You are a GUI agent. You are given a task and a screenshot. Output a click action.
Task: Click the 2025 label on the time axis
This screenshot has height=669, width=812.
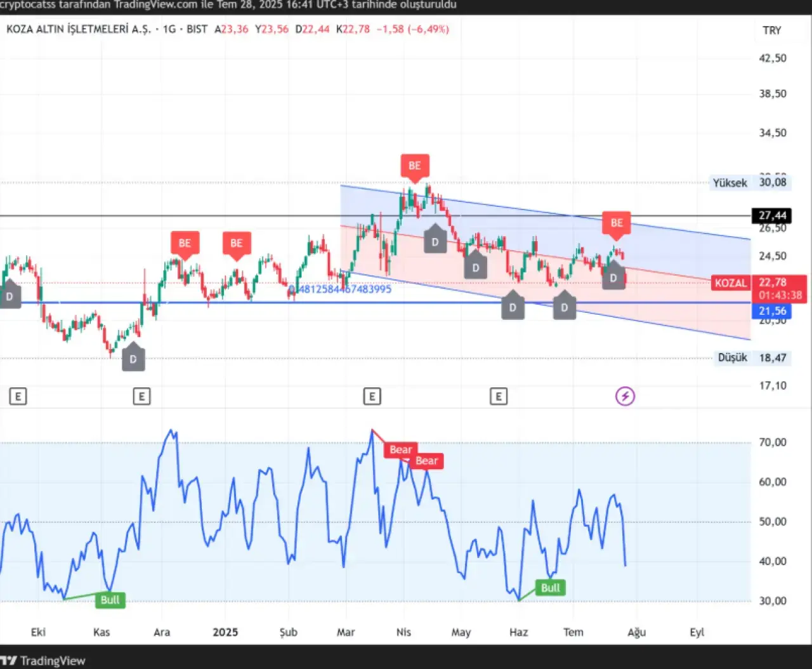click(225, 632)
